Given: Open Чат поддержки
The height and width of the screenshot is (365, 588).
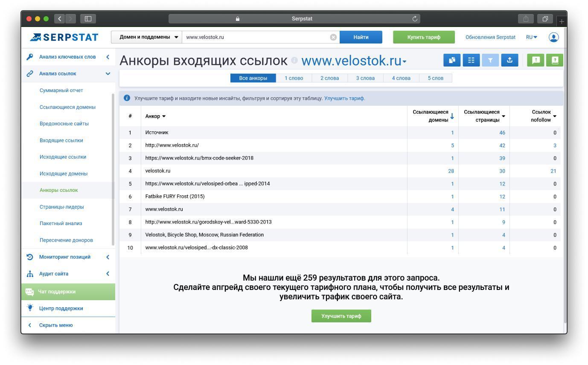Looking at the screenshot, I should coord(68,292).
